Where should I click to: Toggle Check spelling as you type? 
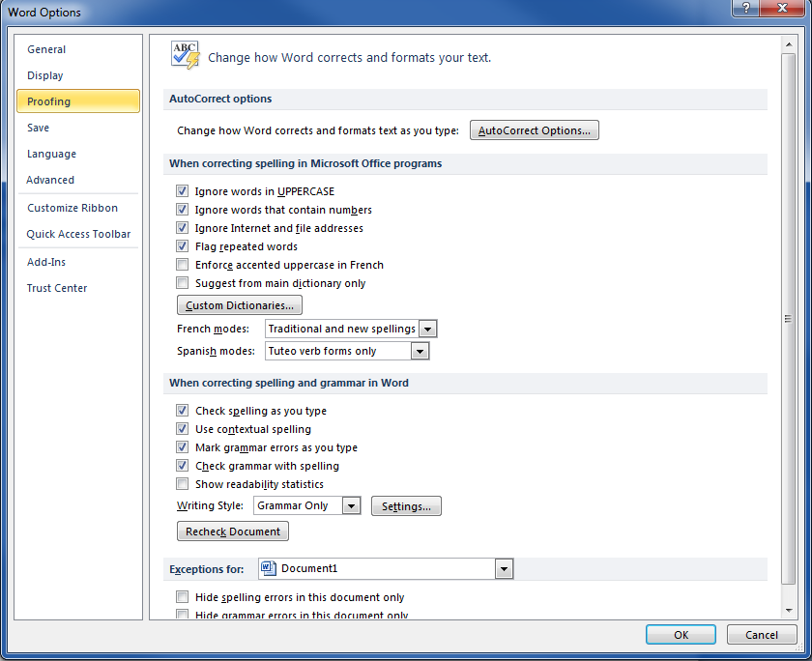[182, 411]
